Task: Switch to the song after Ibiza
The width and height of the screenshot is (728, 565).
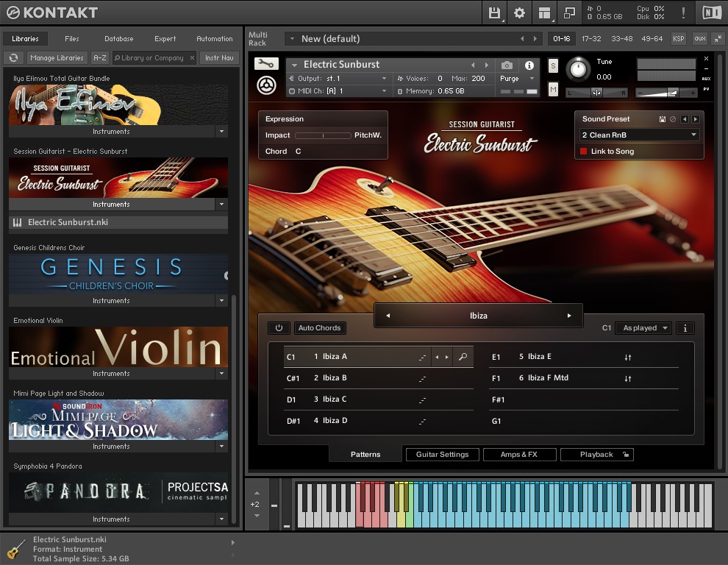Action: [x=569, y=316]
